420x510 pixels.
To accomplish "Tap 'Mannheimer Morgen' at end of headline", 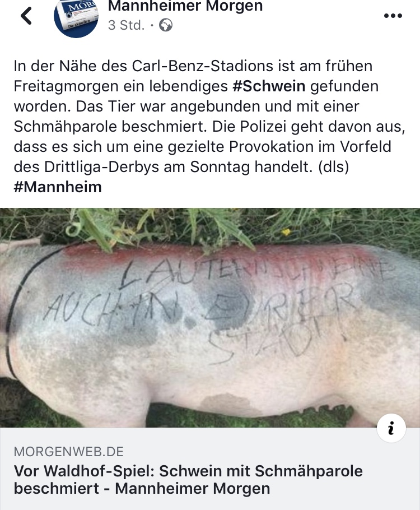I will (x=193, y=488).
